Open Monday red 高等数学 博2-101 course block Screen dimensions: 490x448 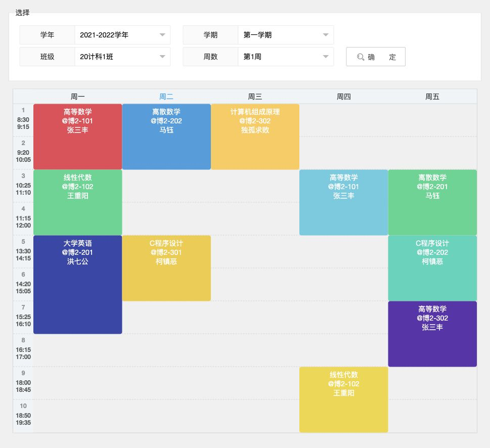pyautogui.click(x=77, y=137)
